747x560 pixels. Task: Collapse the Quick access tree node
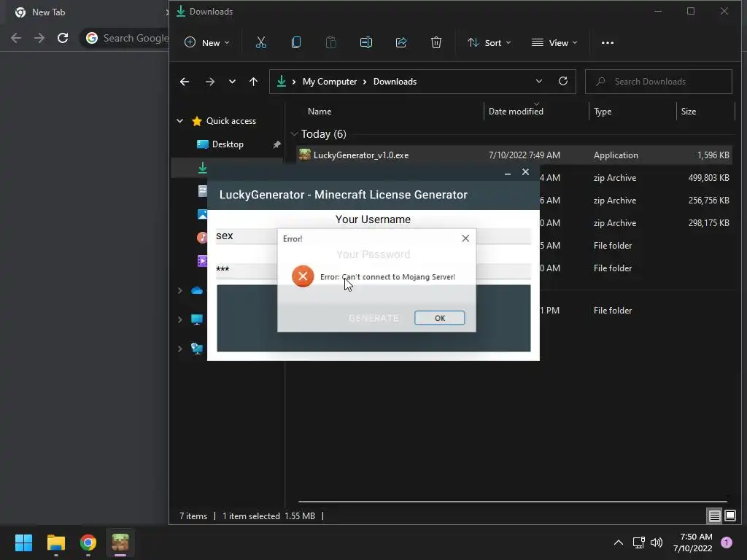click(180, 121)
